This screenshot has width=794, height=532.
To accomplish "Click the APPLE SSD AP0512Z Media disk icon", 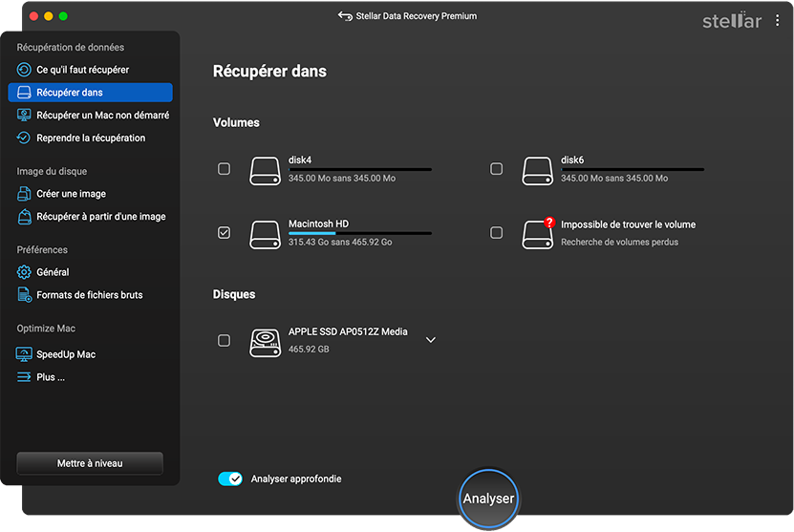I will [265, 343].
